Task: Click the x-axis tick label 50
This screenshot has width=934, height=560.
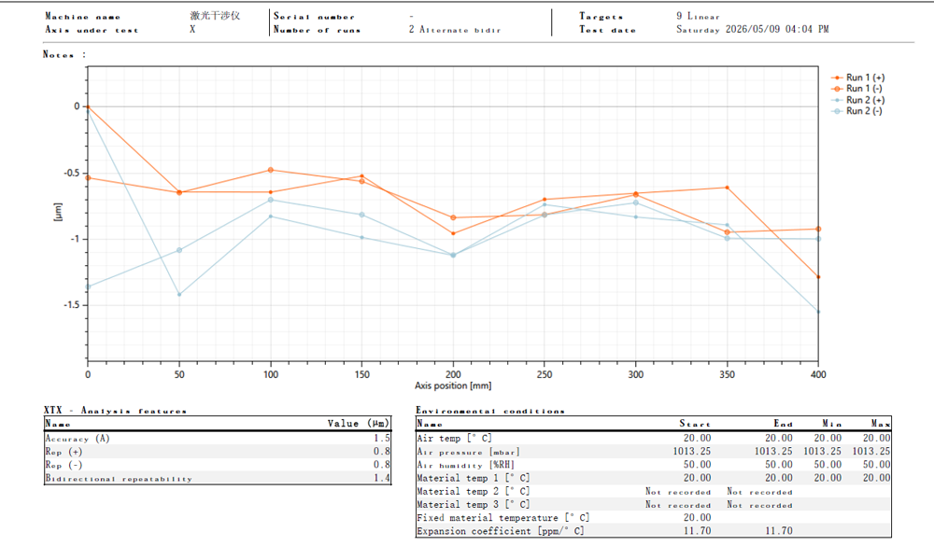Action: (179, 374)
